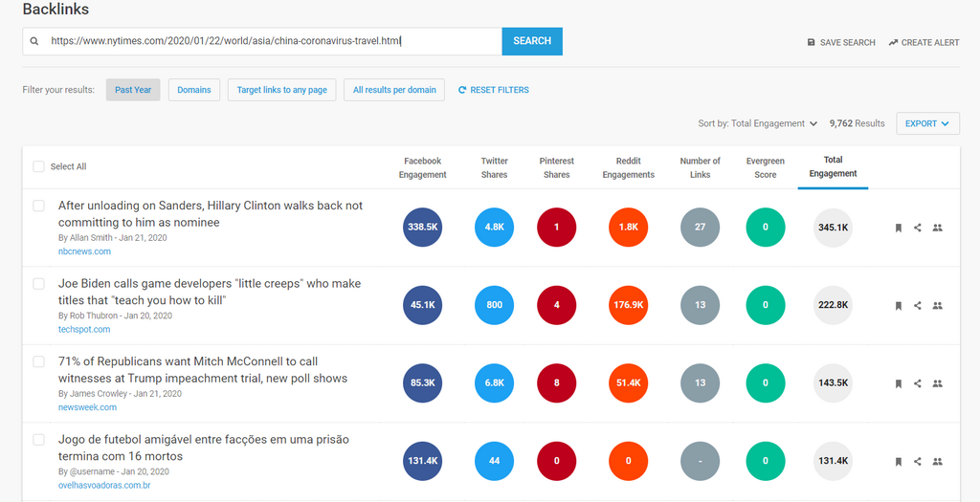The image size is (980, 502).
Task: Click the Save Search disk icon
Action: tap(812, 42)
